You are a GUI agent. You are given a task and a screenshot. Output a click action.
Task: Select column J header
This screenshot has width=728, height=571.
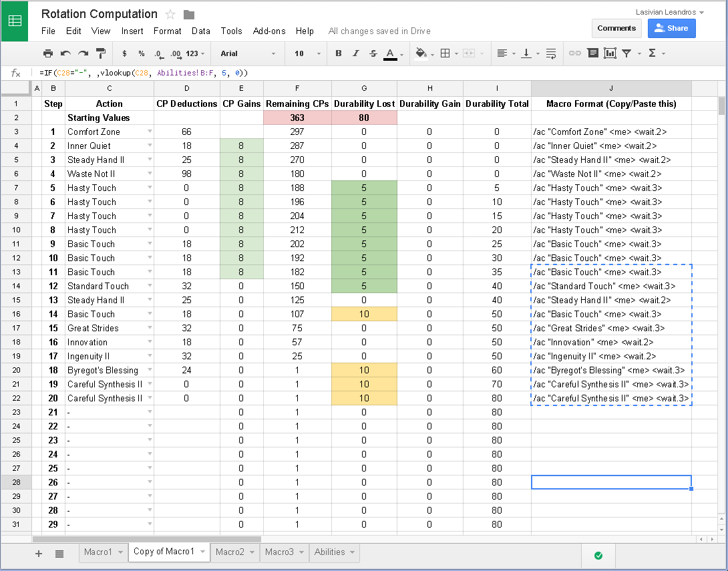(611, 88)
